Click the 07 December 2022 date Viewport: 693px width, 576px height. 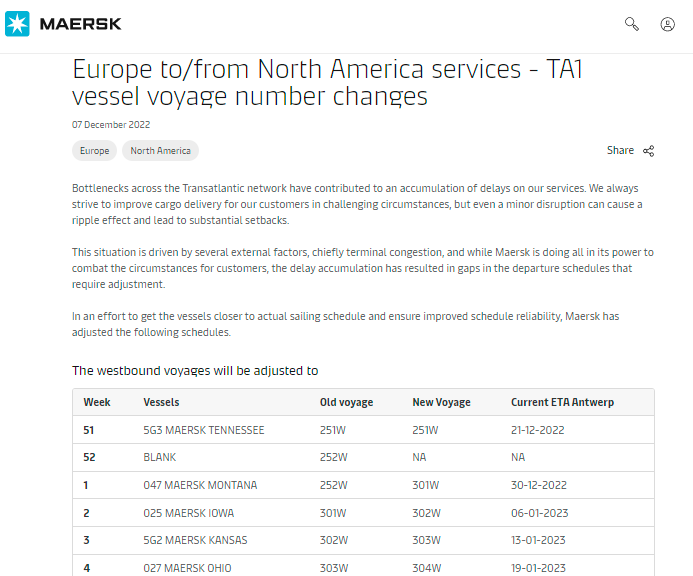coord(111,125)
